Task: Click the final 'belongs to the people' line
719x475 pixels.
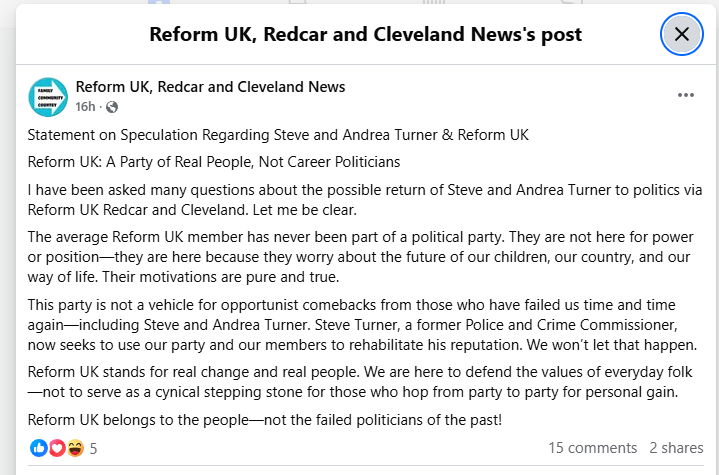Action: click(264, 419)
